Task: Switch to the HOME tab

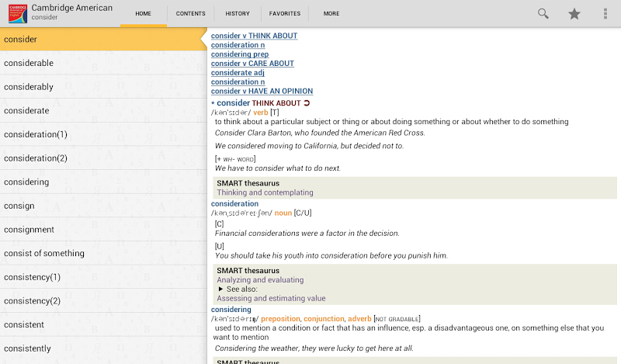Action: (144, 13)
